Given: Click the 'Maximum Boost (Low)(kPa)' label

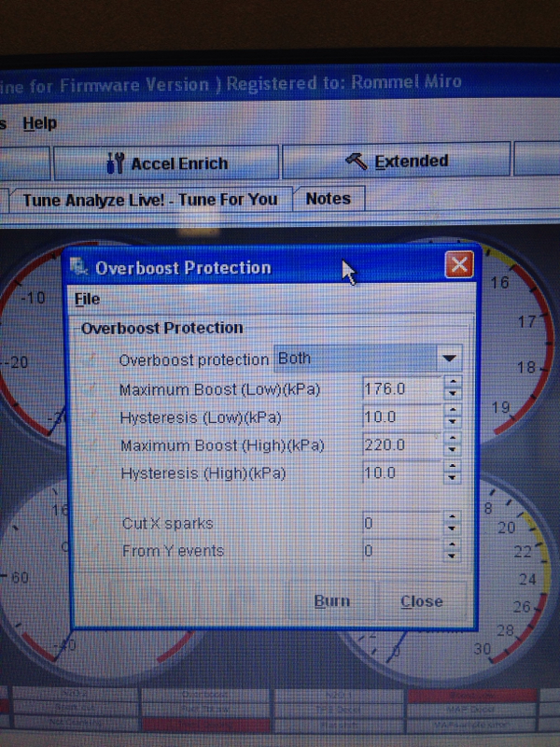Looking at the screenshot, I should [219, 389].
